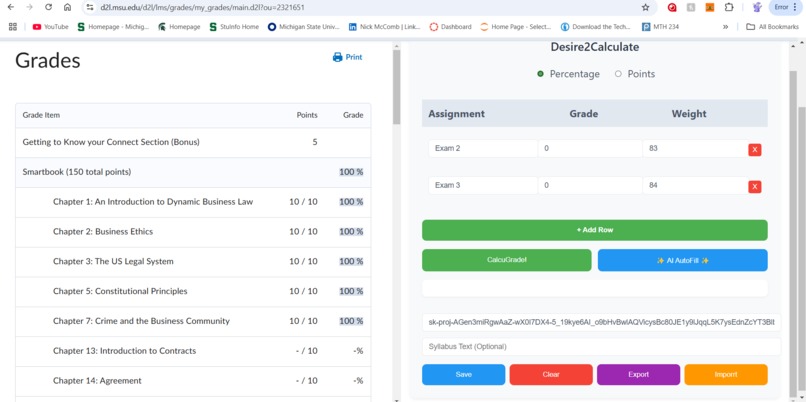This screenshot has height=402, width=806.
Task: Open the StuInfo Home bookmark
Action: 234,27
